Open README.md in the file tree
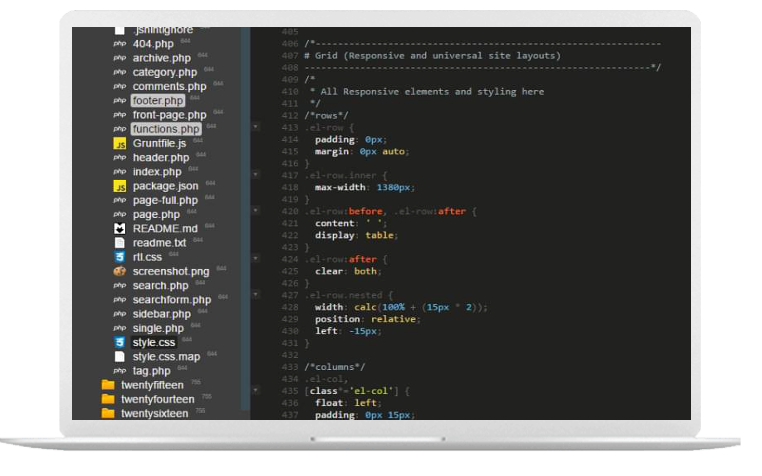The image size is (762, 476). pyautogui.click(x=165, y=229)
